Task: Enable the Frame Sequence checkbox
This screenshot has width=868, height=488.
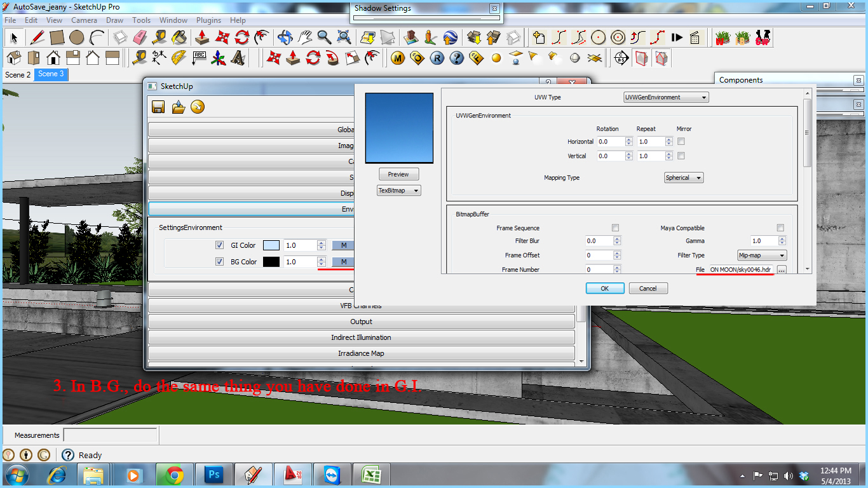Action: coord(615,227)
